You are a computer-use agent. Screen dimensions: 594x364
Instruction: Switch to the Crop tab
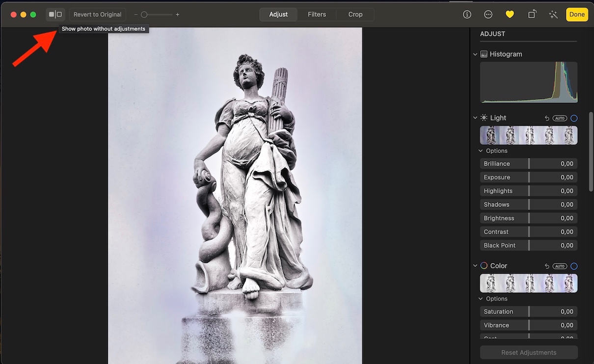click(x=355, y=15)
